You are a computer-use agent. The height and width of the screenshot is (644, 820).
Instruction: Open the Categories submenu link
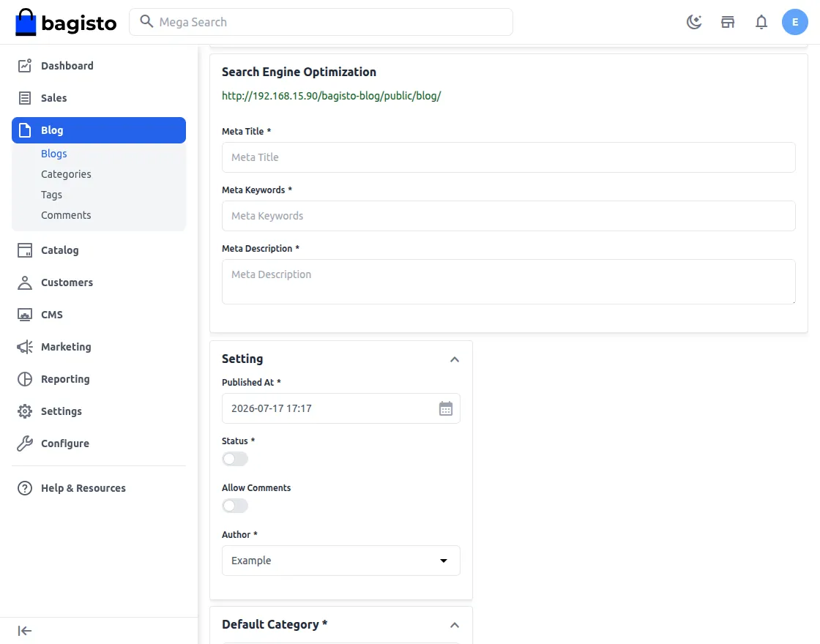click(x=66, y=174)
